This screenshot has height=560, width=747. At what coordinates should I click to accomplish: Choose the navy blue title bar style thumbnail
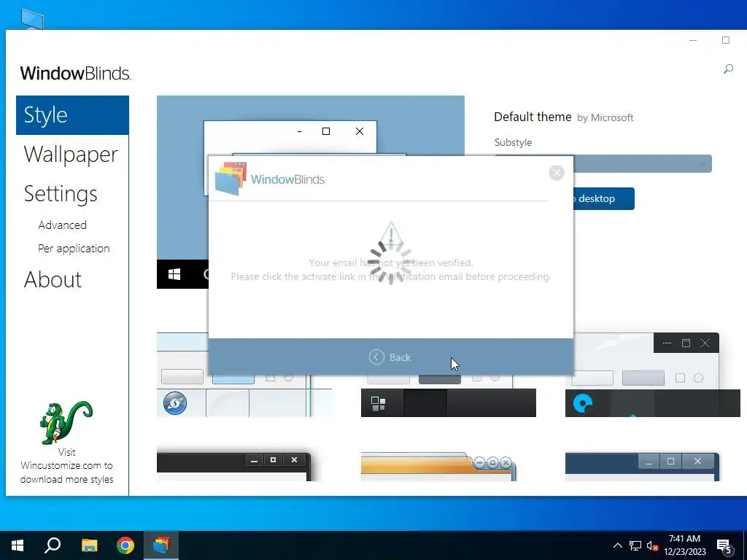[x=642, y=467]
